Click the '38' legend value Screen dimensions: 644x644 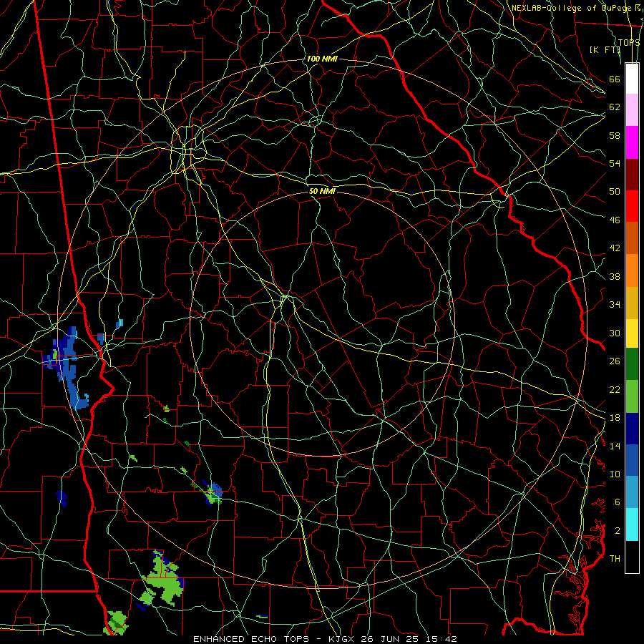[x=615, y=276]
